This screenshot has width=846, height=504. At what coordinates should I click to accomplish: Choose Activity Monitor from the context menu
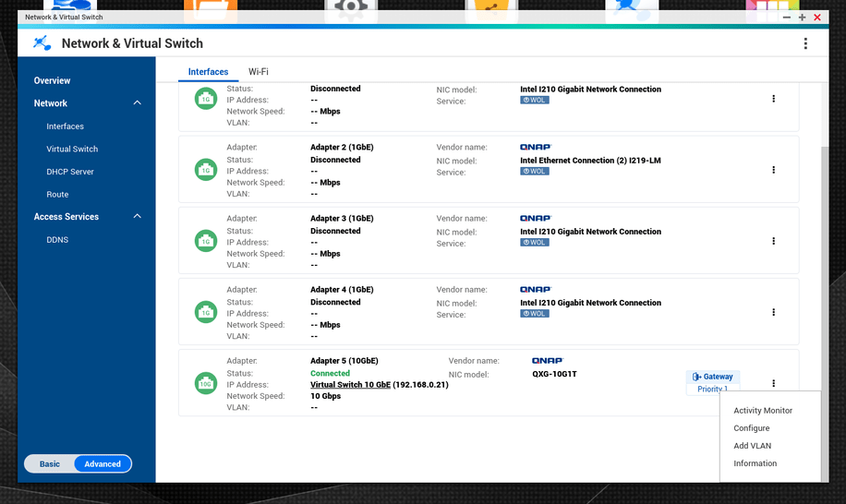[763, 411]
